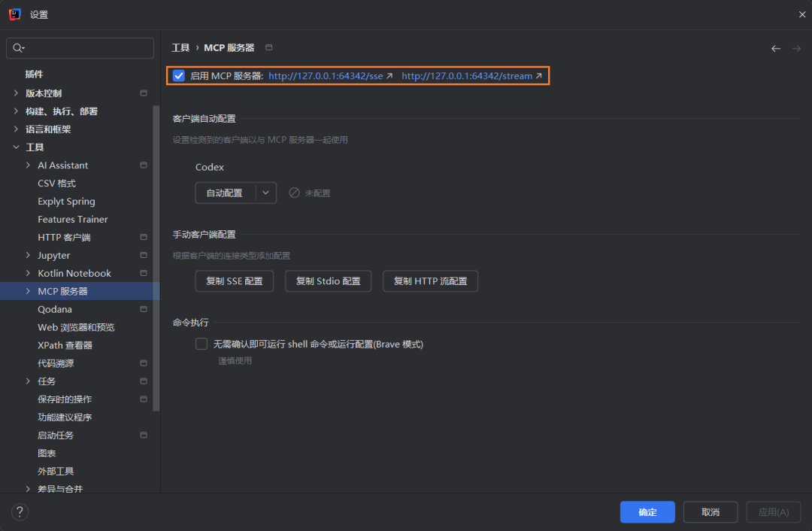Expand the 构建、执行、部署 tree node
The width and height of the screenshot is (812, 531).
pyautogui.click(x=16, y=111)
